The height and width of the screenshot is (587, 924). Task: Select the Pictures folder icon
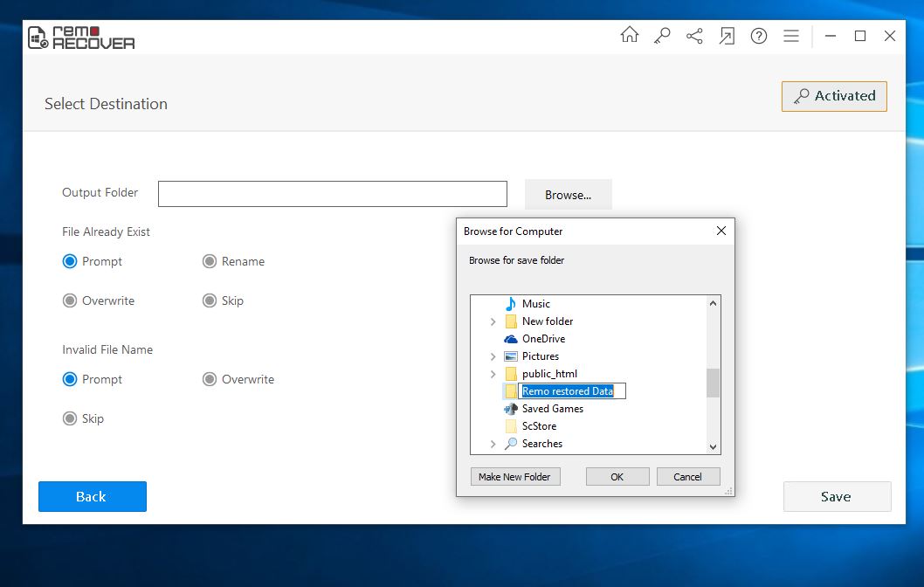(510, 356)
